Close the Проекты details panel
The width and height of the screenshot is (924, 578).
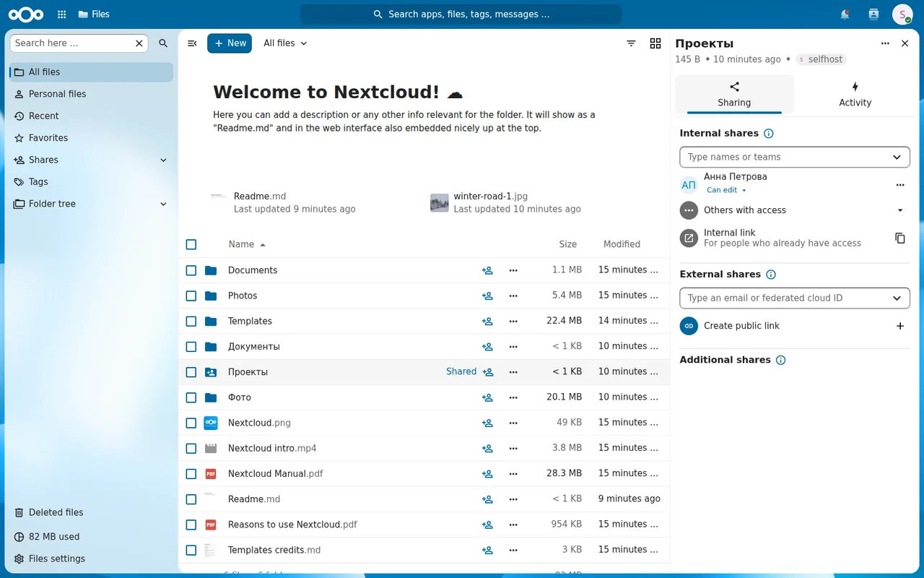point(905,43)
